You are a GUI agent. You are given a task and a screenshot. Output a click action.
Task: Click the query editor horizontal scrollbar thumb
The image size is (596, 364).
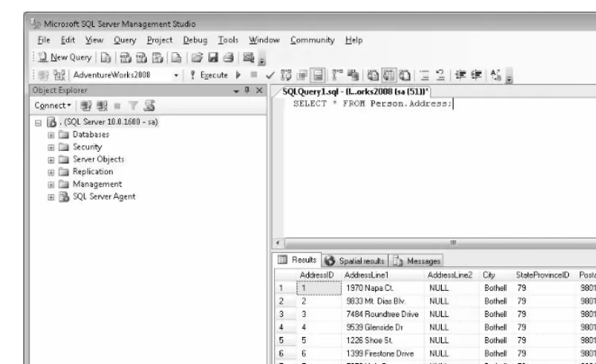452,242
